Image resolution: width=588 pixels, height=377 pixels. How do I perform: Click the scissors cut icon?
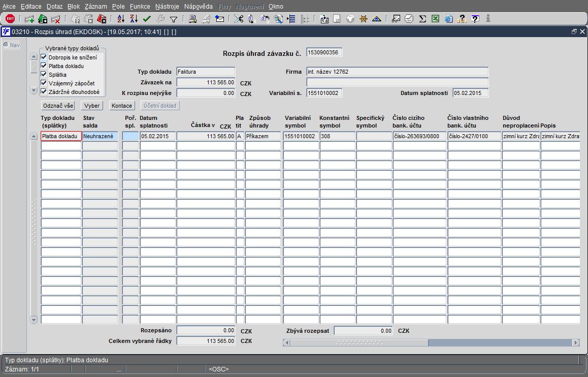(239, 19)
